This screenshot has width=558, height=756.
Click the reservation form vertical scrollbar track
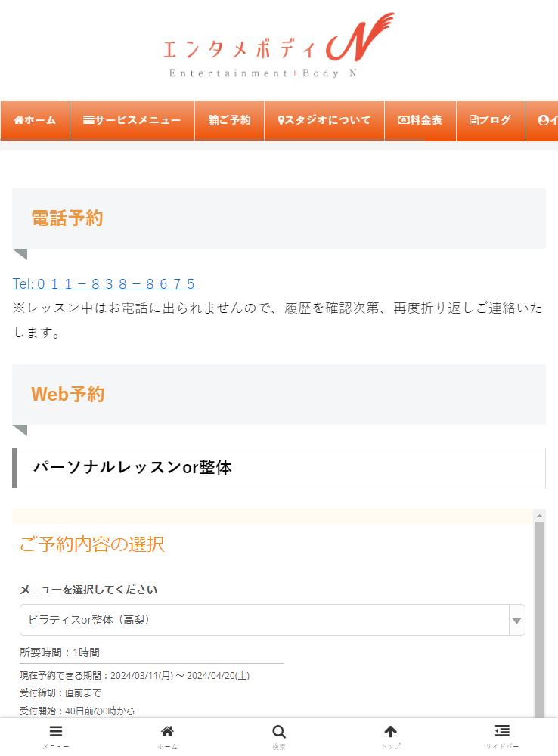coord(539,620)
